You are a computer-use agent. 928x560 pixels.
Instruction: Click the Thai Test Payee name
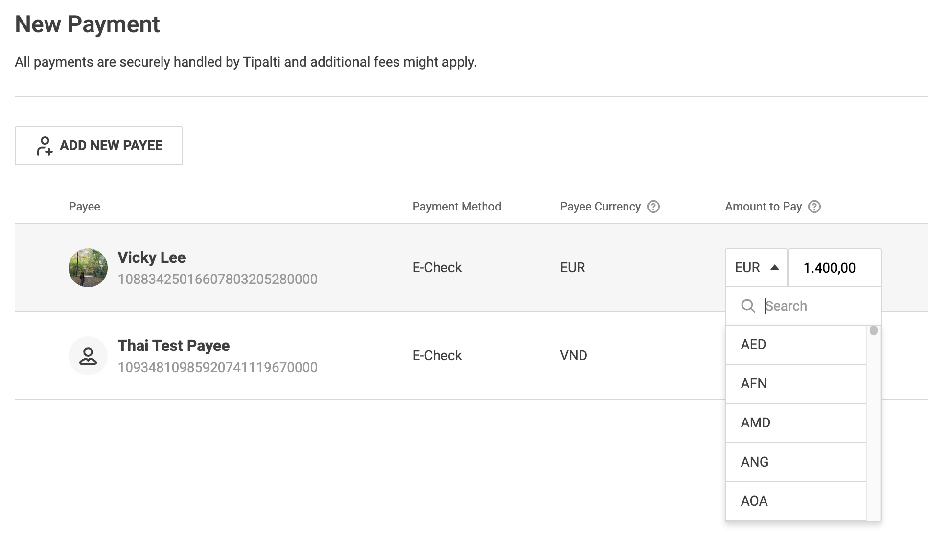(174, 346)
